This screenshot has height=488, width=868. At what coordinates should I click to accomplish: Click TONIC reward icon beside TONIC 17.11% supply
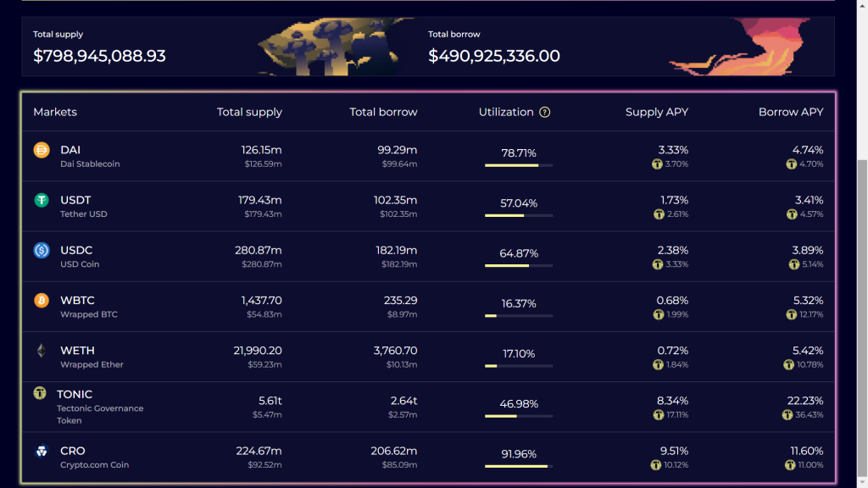click(659, 415)
